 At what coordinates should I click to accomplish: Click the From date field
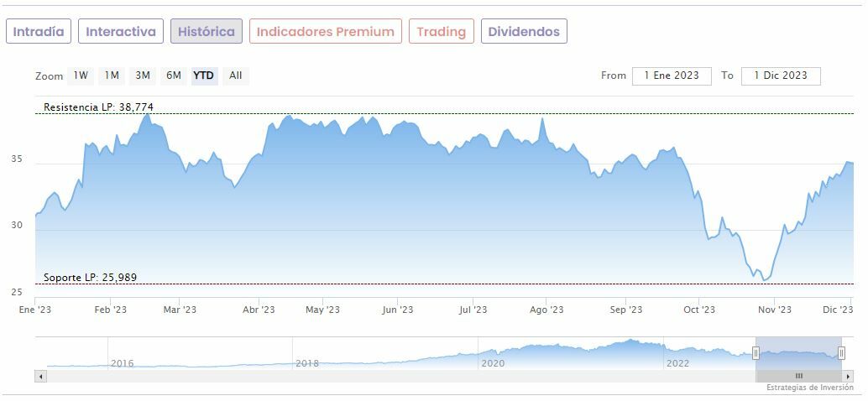pos(672,76)
